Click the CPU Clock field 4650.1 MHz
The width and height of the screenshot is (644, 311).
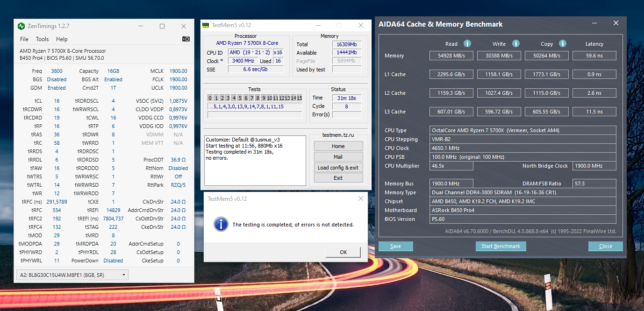click(x=522, y=148)
